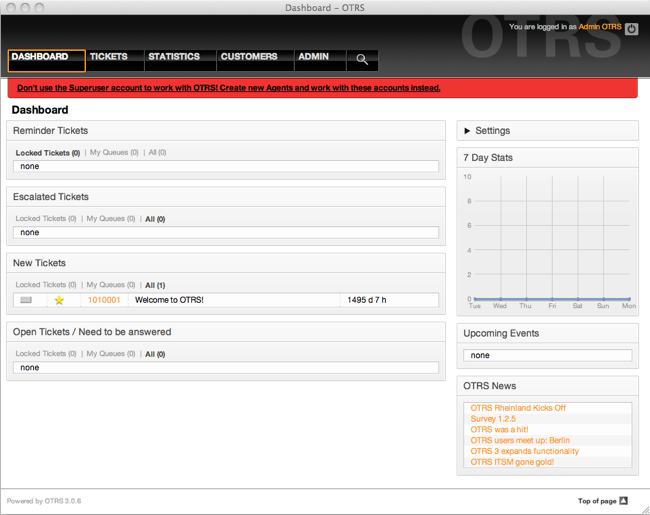The width and height of the screenshot is (650, 515).
Task: Select My Queues filter under Reminder Tickets
Action: pyautogui.click(x=114, y=152)
